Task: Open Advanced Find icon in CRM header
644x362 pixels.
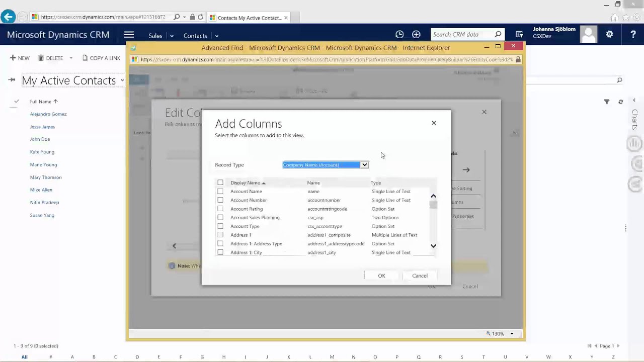Action: (520, 35)
